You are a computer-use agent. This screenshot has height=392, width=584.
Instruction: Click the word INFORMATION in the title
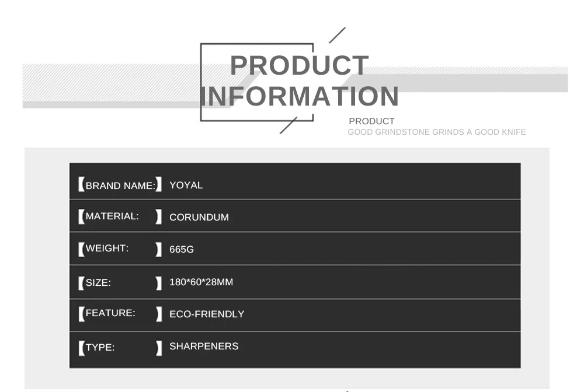(x=300, y=96)
